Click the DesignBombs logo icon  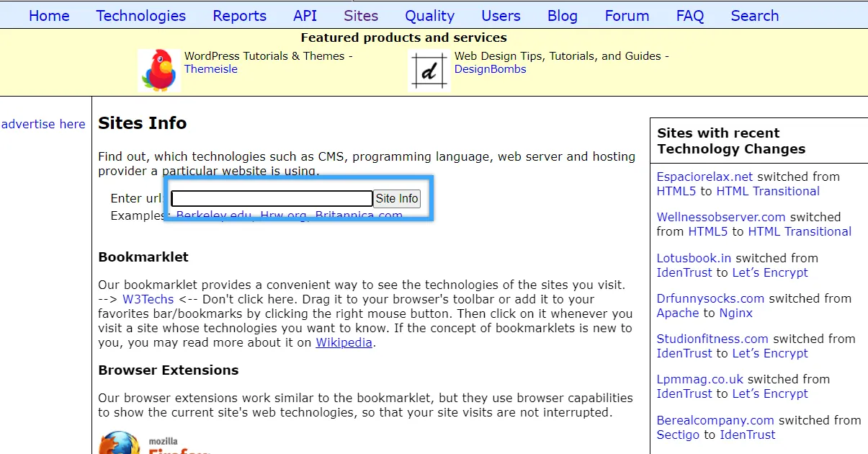tap(429, 70)
